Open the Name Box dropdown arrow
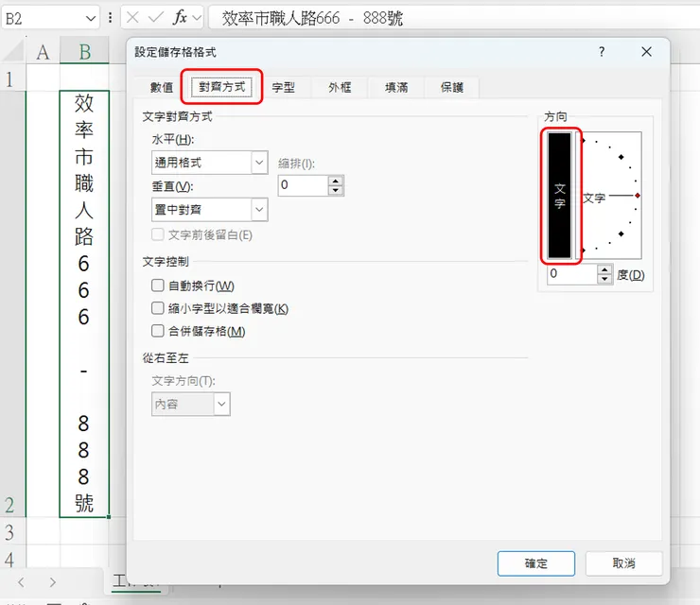Viewport: 700px width, 605px height. [x=91, y=18]
